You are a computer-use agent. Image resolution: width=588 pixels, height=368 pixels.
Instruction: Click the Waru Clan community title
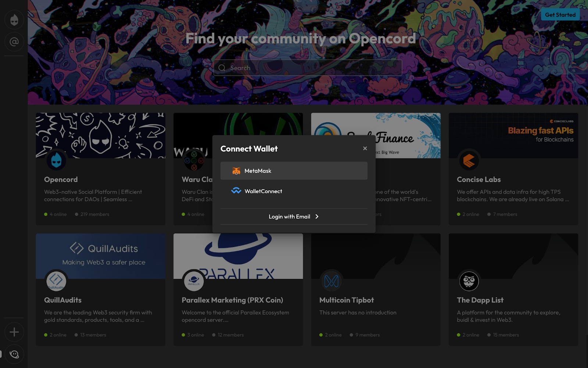tap(197, 180)
